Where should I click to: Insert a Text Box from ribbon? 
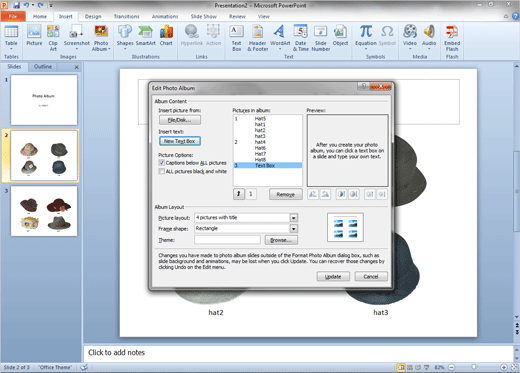point(236,38)
